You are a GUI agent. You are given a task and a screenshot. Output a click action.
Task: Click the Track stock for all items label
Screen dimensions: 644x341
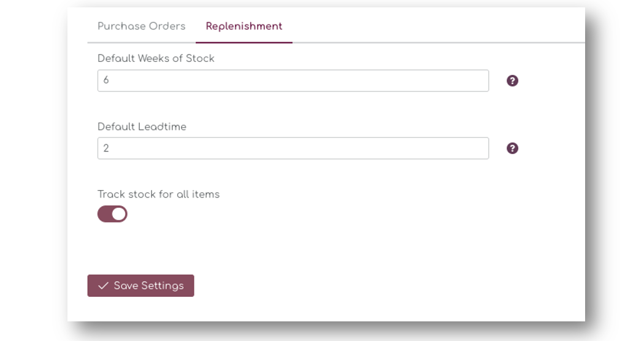tap(158, 194)
